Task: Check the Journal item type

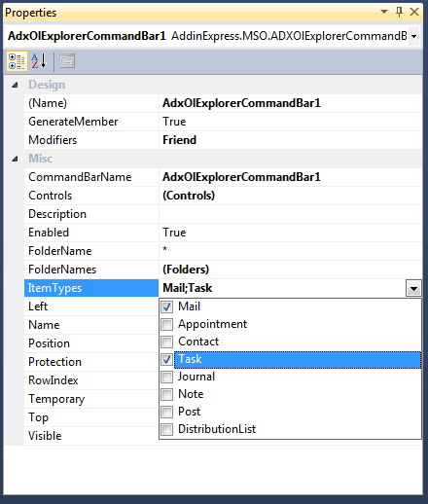Action: pos(167,377)
